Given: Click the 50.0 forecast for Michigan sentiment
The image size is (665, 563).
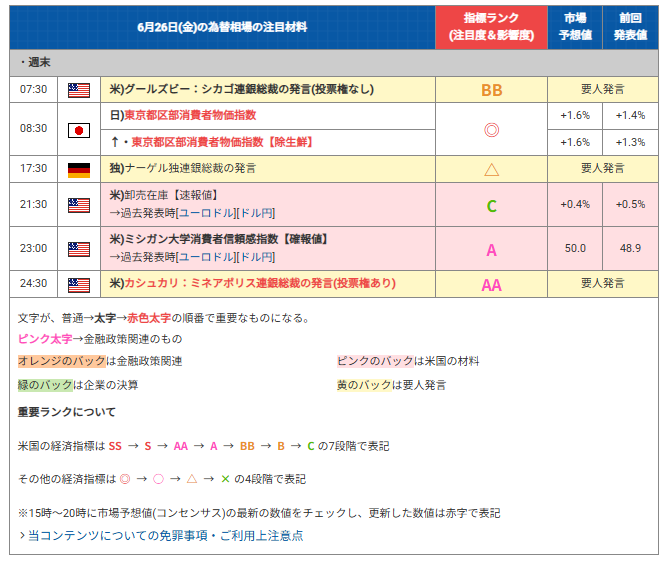Looking at the screenshot, I should point(575,248).
